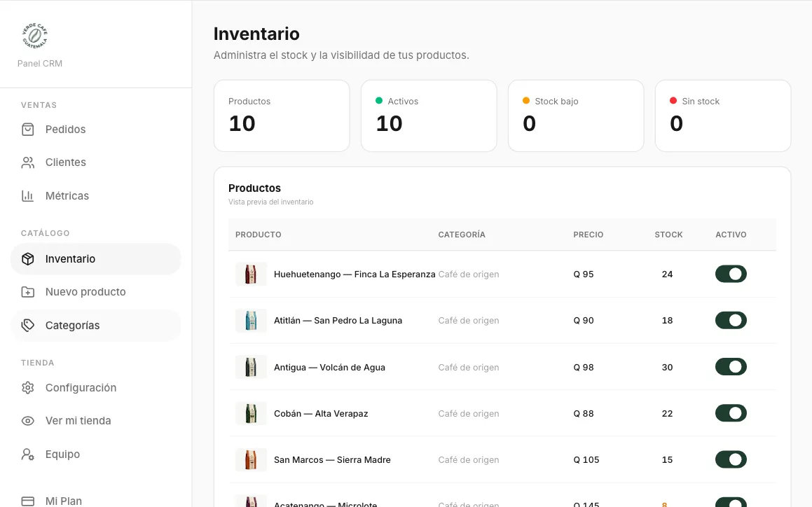Open Nuevo producto page

(x=96, y=292)
